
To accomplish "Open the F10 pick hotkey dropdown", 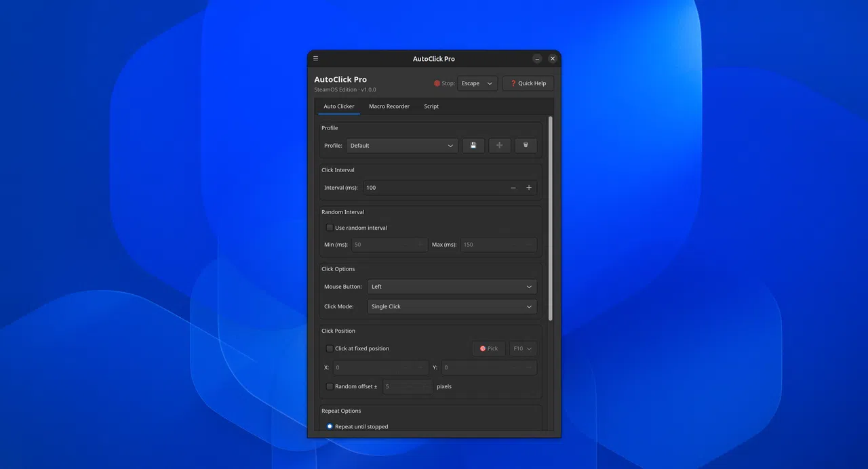I will pyautogui.click(x=523, y=348).
